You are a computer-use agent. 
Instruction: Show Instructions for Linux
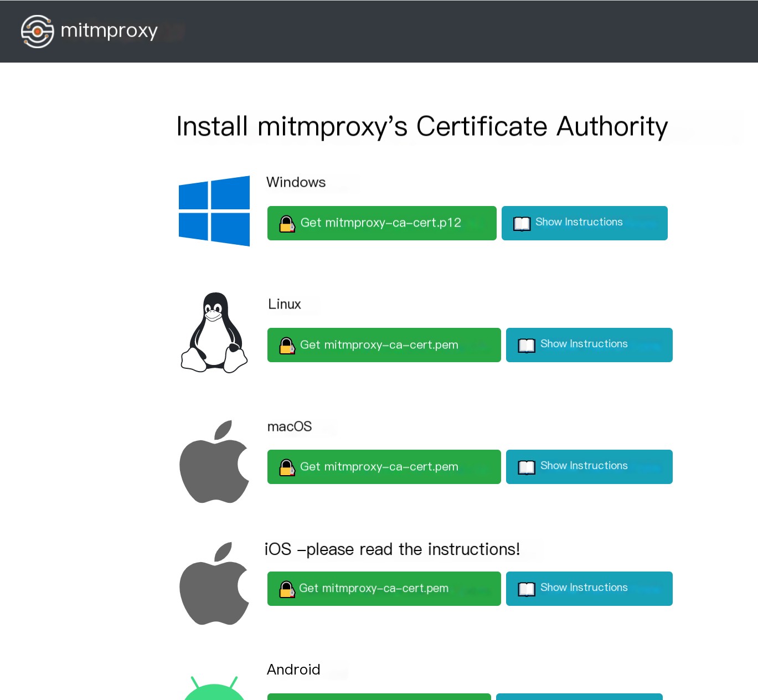[x=589, y=345]
